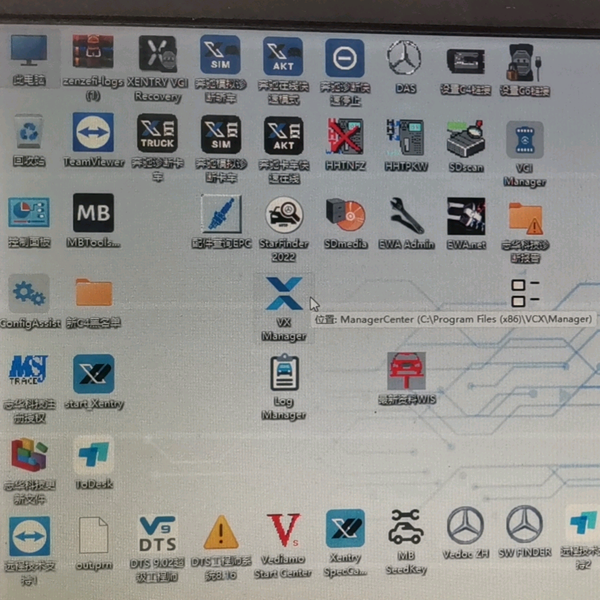
Task: Select the Recycle Bin icon
Action: [29, 135]
